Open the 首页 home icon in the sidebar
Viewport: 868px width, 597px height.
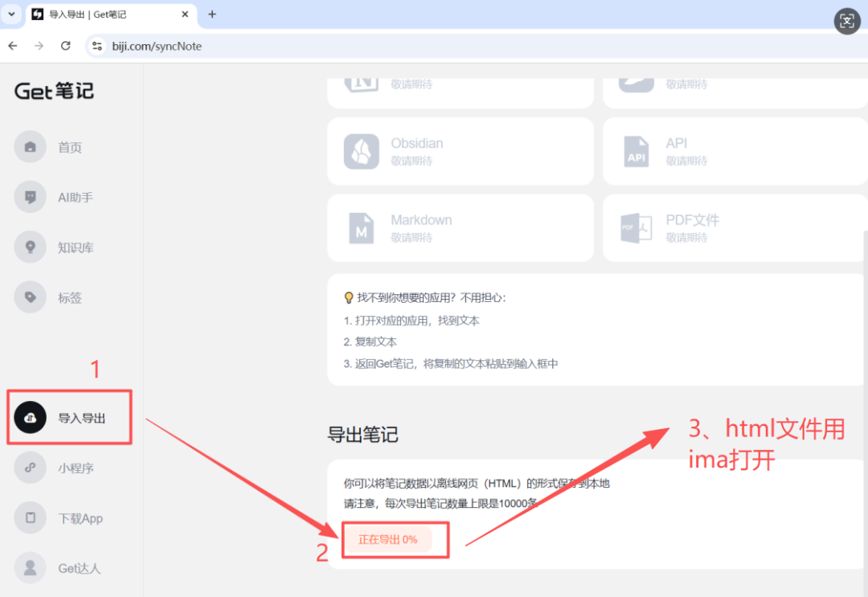30,146
